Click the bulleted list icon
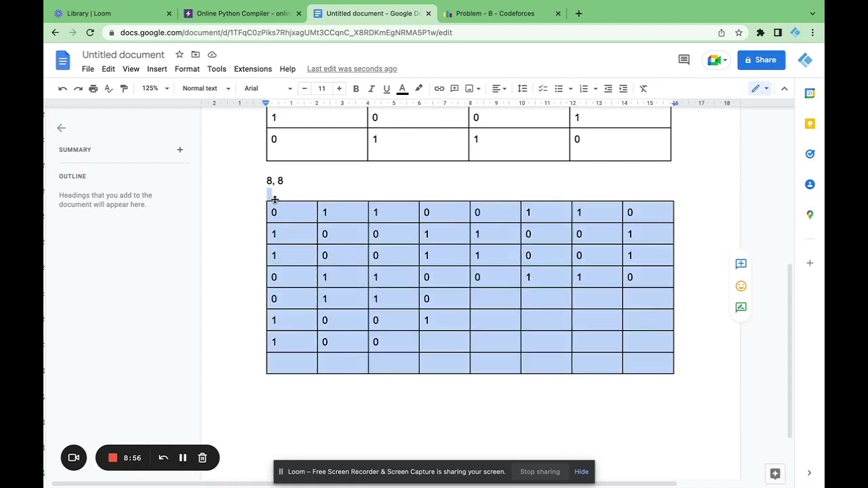 pos(559,89)
